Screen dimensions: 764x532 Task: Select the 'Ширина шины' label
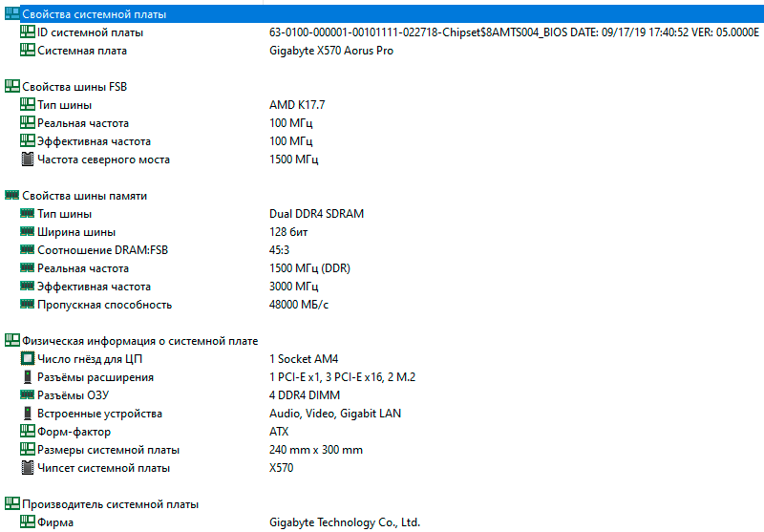76,232
